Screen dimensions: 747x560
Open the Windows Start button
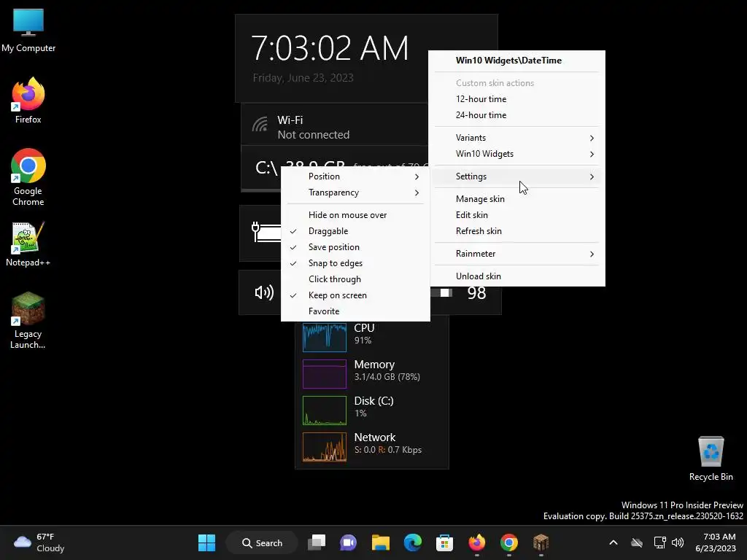206,542
